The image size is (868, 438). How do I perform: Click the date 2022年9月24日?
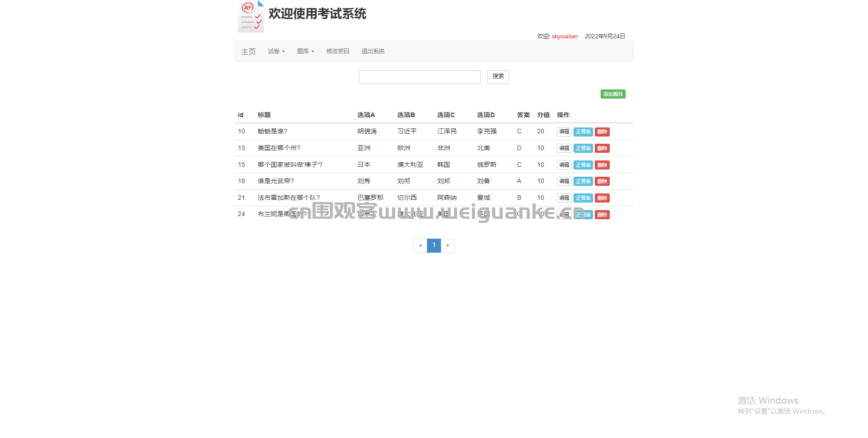(605, 37)
